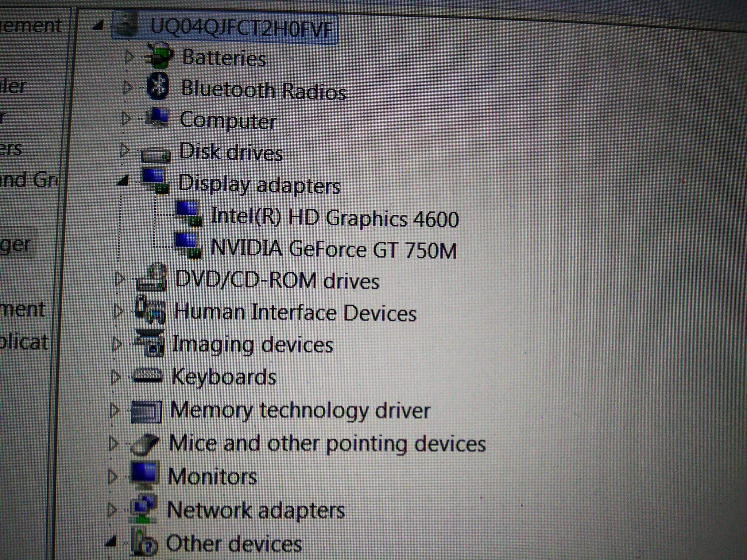
Task: Select computer name UQ04QJFCT2H0FVF root
Action: tap(241, 28)
